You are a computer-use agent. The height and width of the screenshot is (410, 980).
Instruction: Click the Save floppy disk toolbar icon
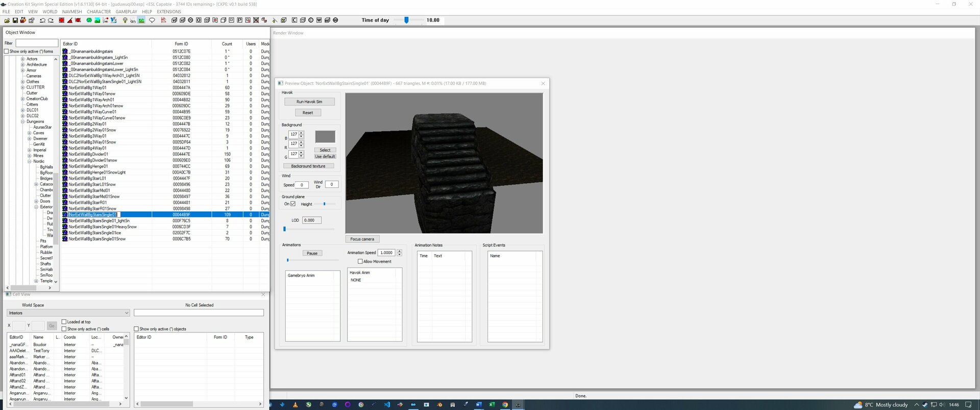tap(15, 20)
